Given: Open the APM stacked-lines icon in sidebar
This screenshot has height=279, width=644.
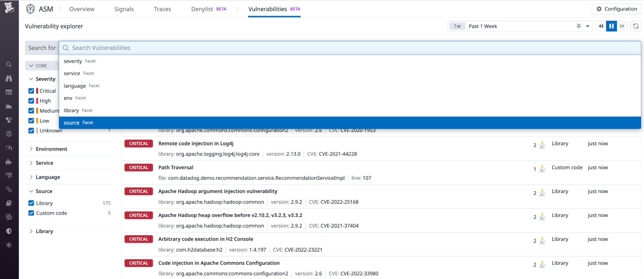Looking at the screenshot, I should [9, 176].
